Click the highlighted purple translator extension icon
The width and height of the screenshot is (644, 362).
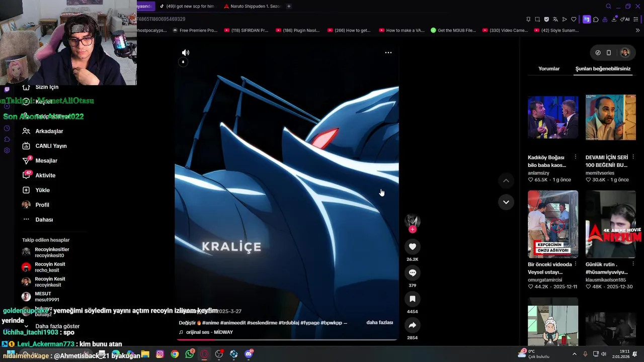587,19
